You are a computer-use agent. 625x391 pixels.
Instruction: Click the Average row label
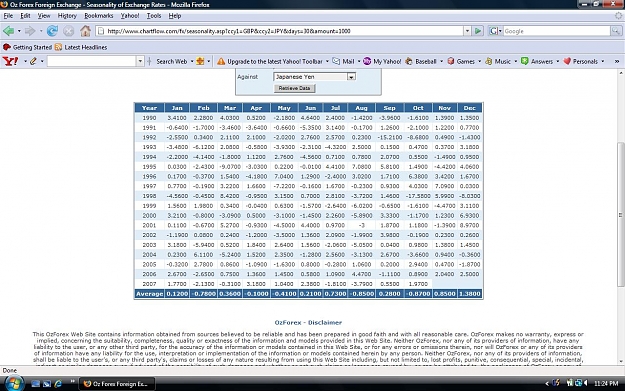[149, 294]
